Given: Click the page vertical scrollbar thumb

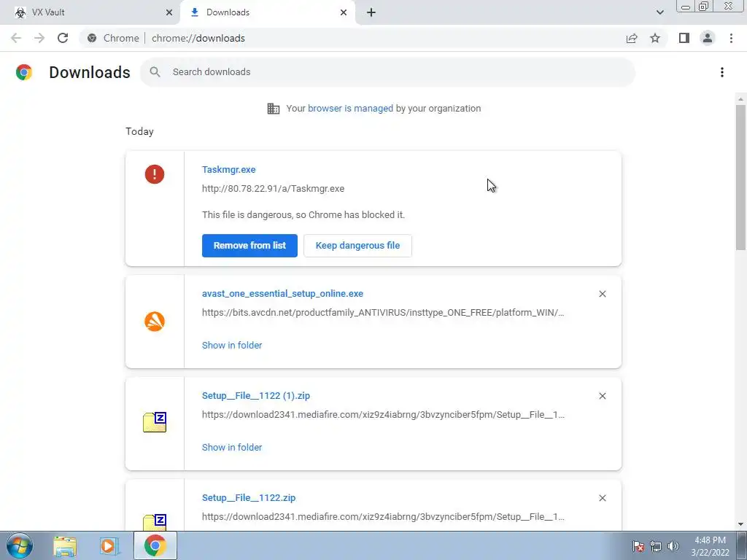Looking at the screenshot, I should 740,177.
